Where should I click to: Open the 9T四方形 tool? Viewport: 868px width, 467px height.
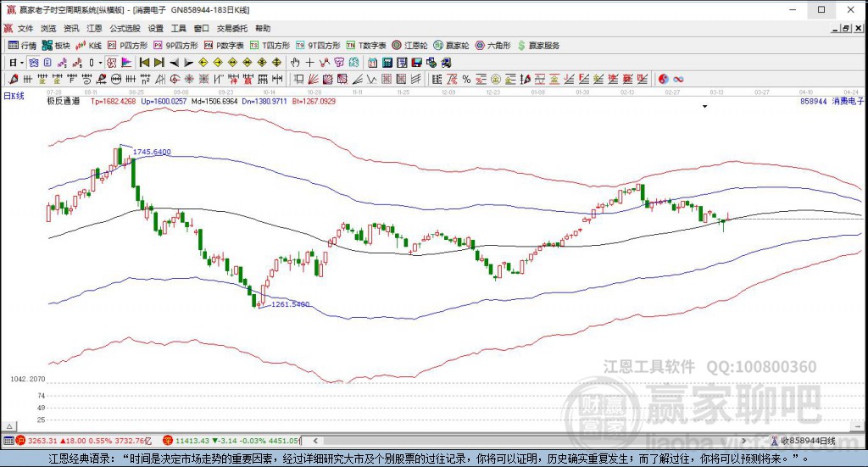318,46
